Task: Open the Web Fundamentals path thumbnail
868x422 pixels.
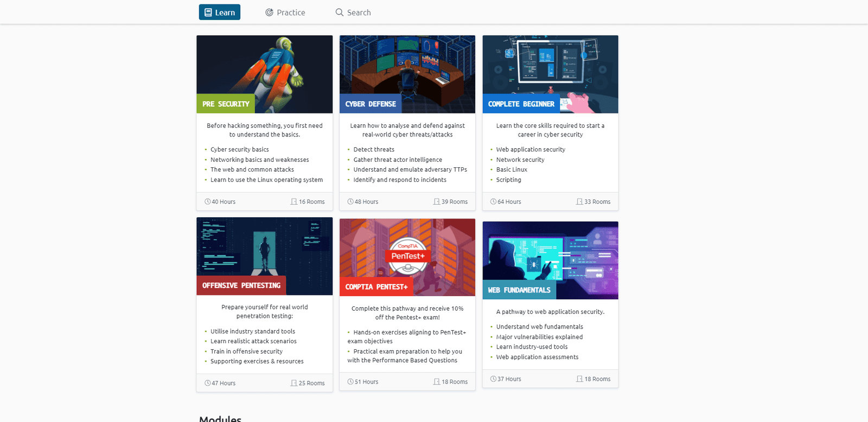Action: click(551, 261)
